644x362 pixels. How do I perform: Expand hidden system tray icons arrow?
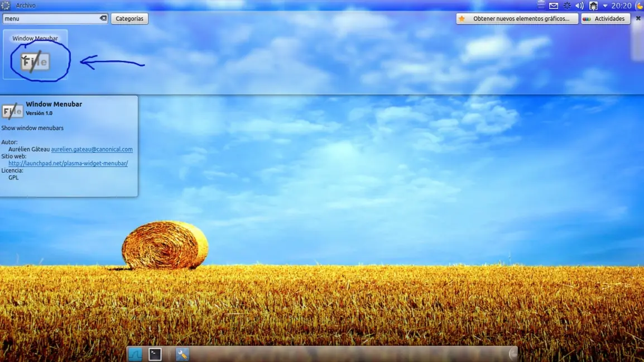605,6
